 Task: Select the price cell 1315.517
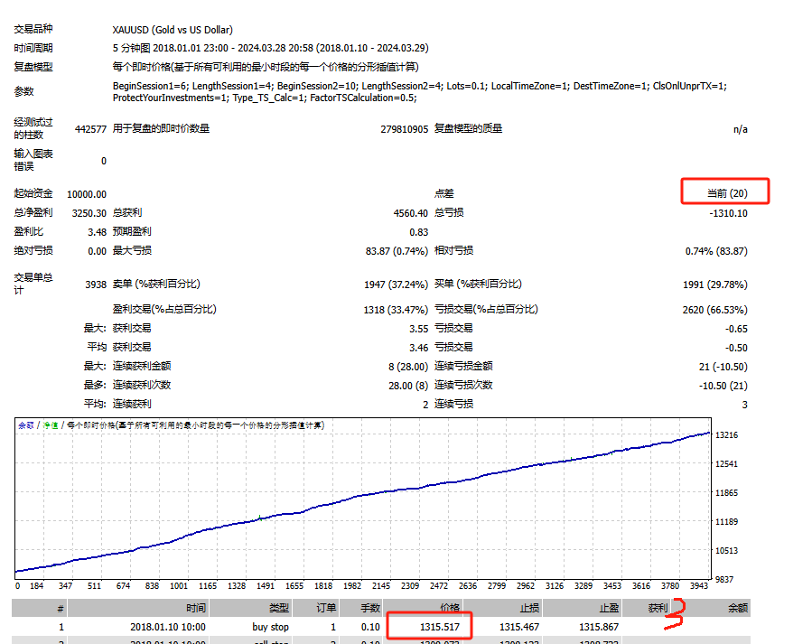tap(440, 627)
